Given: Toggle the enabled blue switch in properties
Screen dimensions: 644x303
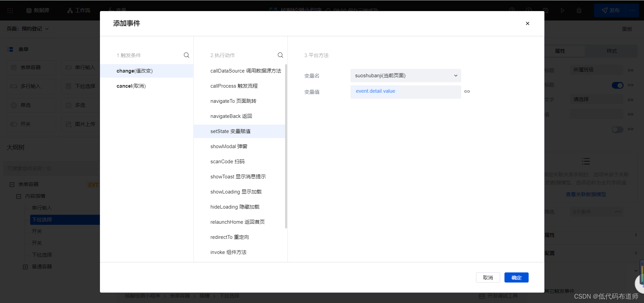Looking at the screenshot, I should (617, 85).
